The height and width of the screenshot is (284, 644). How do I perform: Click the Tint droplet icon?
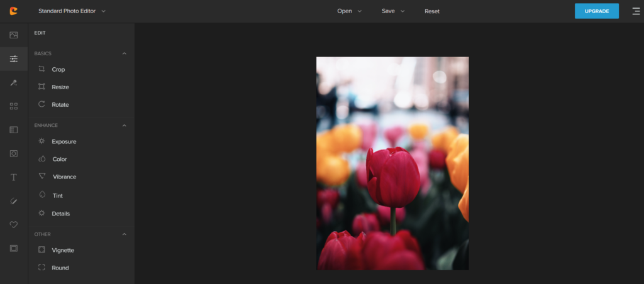pyautogui.click(x=42, y=195)
